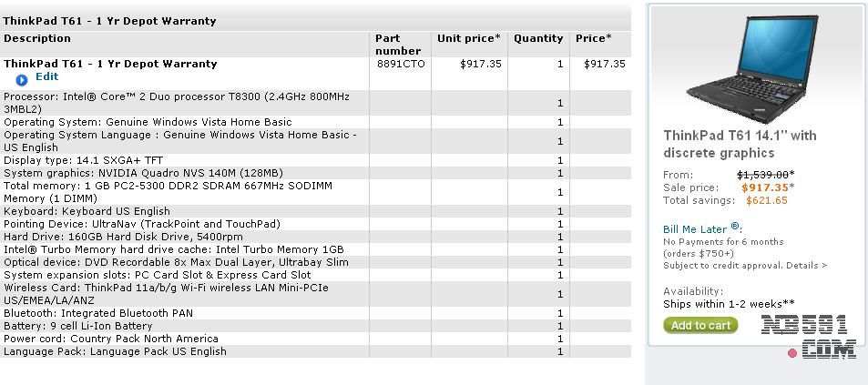The height and width of the screenshot is (385, 868).
Task: Click the Edit link under ThinkPad T61
Action: coord(46,77)
